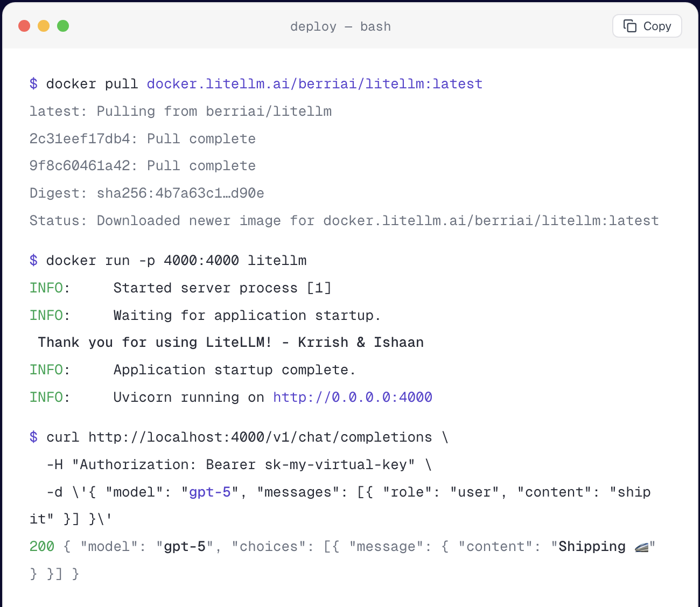Image resolution: width=700 pixels, height=607 pixels.
Task: Click the yellow minimize window dot
Action: pos(44,26)
